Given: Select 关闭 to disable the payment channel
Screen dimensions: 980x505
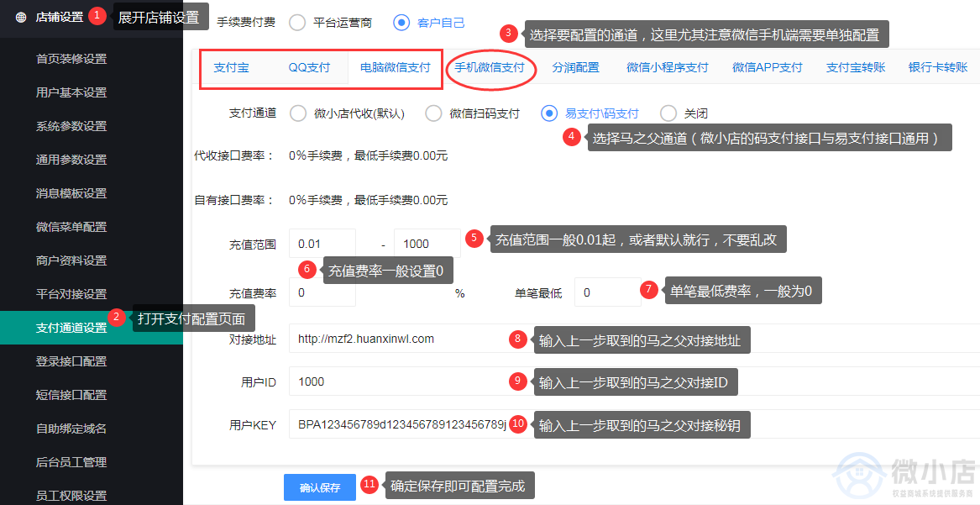Looking at the screenshot, I should (668, 113).
